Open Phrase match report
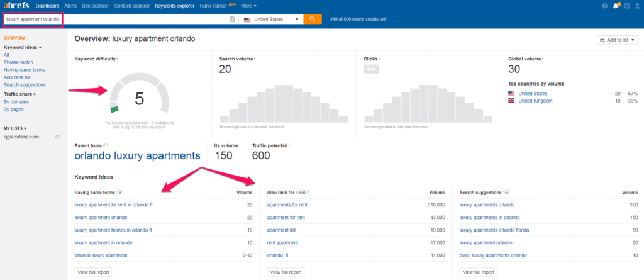Viewport: 644px width, 280px height. point(18,62)
